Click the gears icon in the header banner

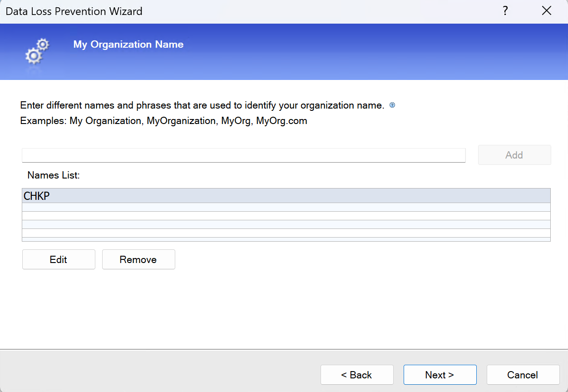click(x=36, y=51)
